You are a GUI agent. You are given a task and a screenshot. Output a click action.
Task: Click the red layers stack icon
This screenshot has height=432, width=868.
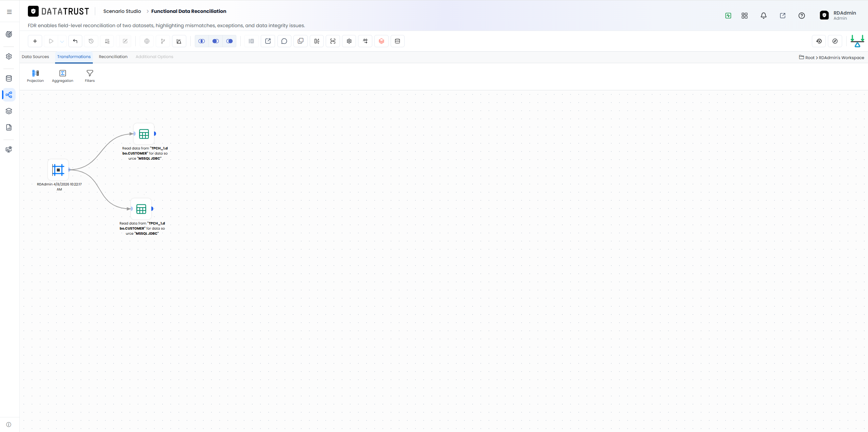pyautogui.click(x=381, y=41)
